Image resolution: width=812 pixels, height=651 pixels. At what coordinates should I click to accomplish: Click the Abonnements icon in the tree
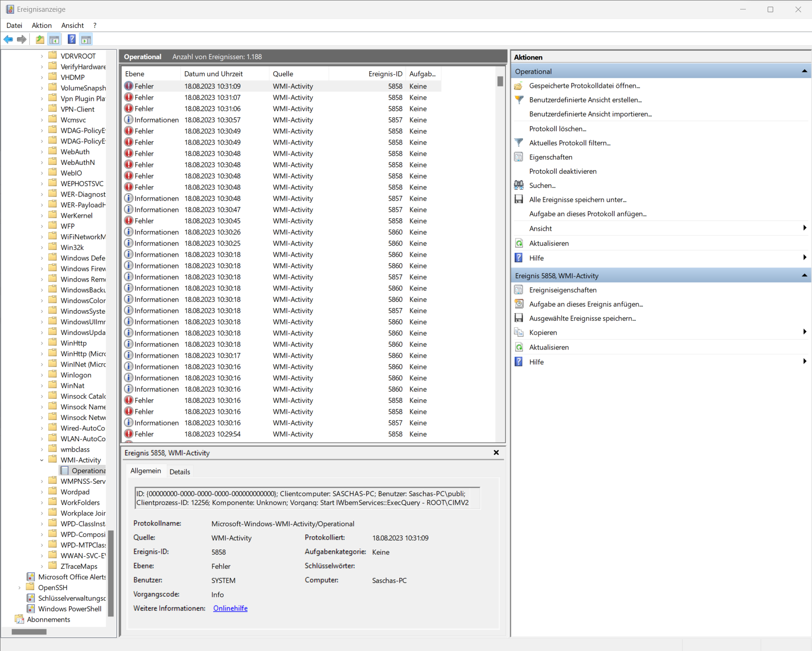20,619
